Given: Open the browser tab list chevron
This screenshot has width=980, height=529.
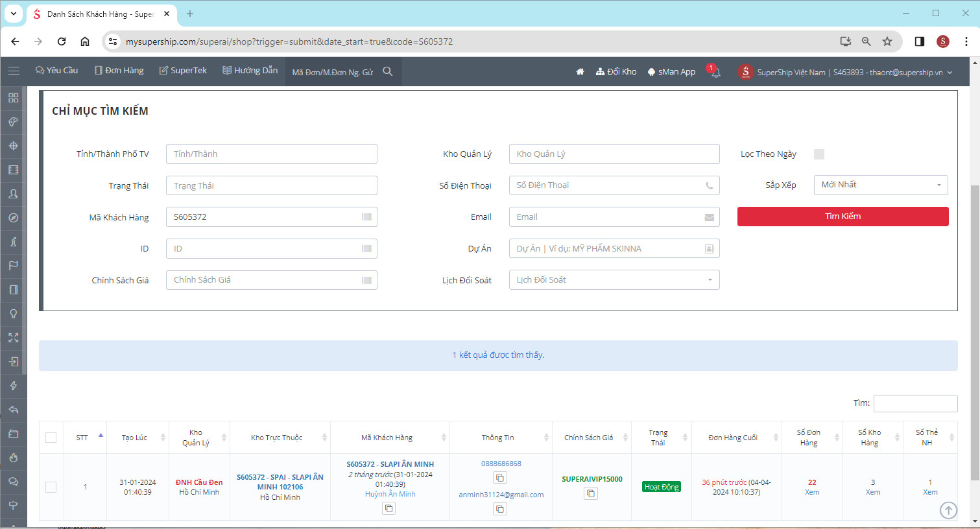Looking at the screenshot, I should tap(13, 14).
